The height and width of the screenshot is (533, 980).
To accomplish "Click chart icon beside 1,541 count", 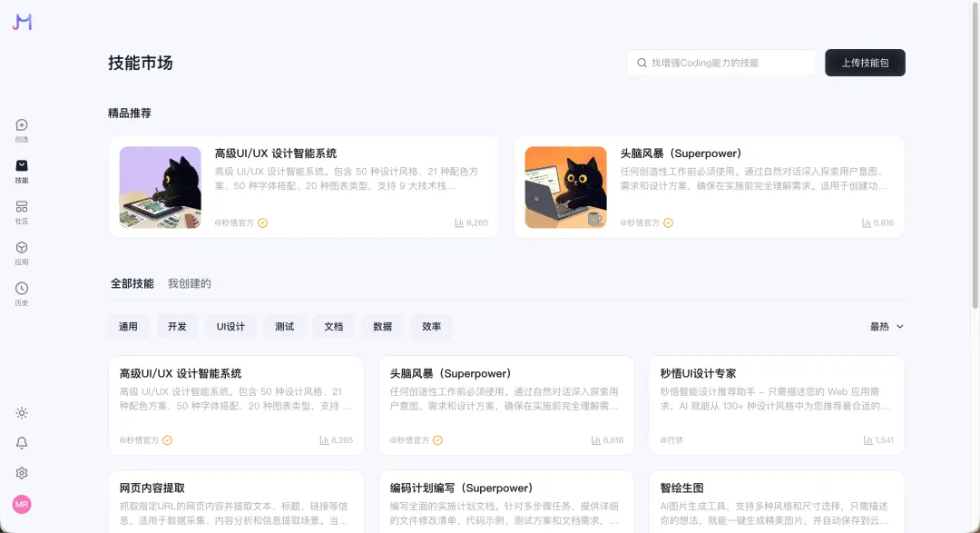I will (868, 440).
